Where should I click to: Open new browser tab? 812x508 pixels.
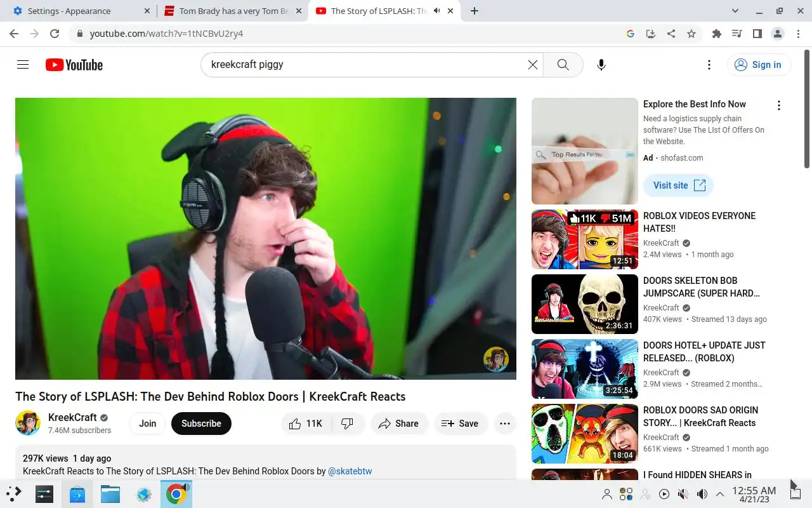tap(475, 11)
